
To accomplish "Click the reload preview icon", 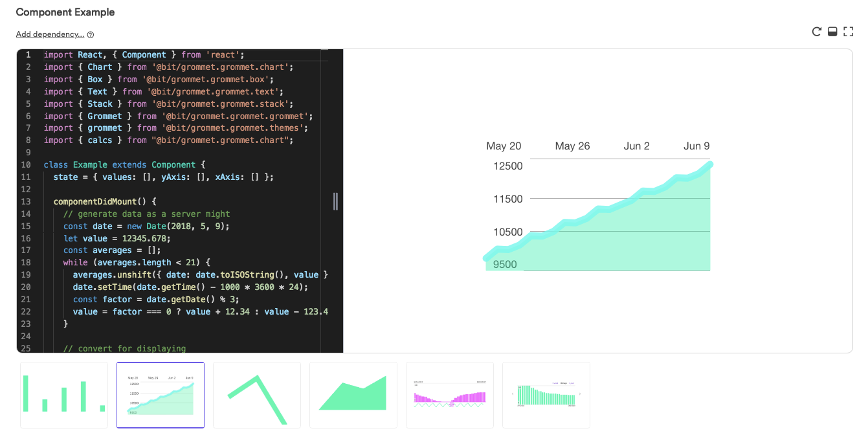I will point(817,32).
